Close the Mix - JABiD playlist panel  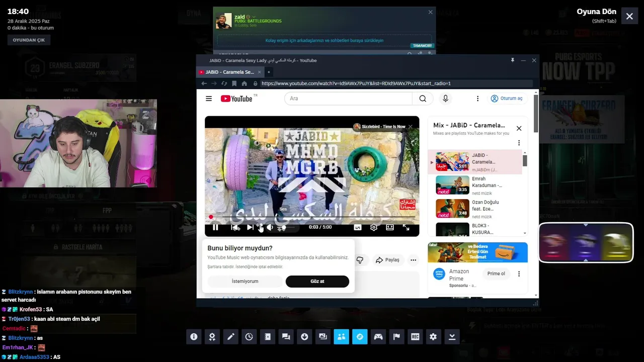[519, 128]
